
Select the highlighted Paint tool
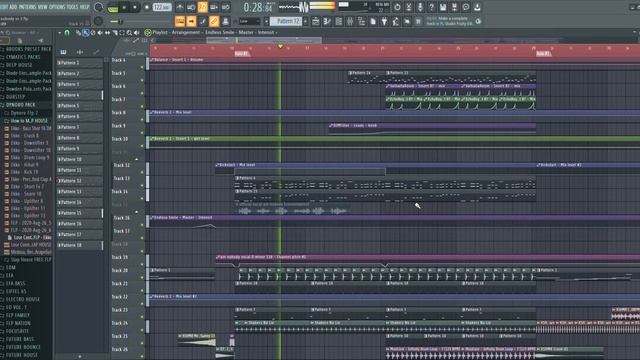[85, 33]
